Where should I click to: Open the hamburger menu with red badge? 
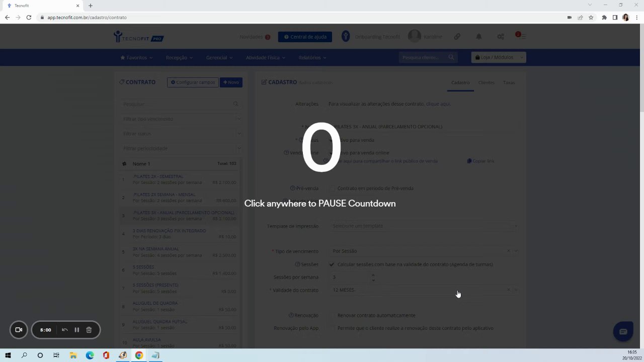tap(521, 36)
